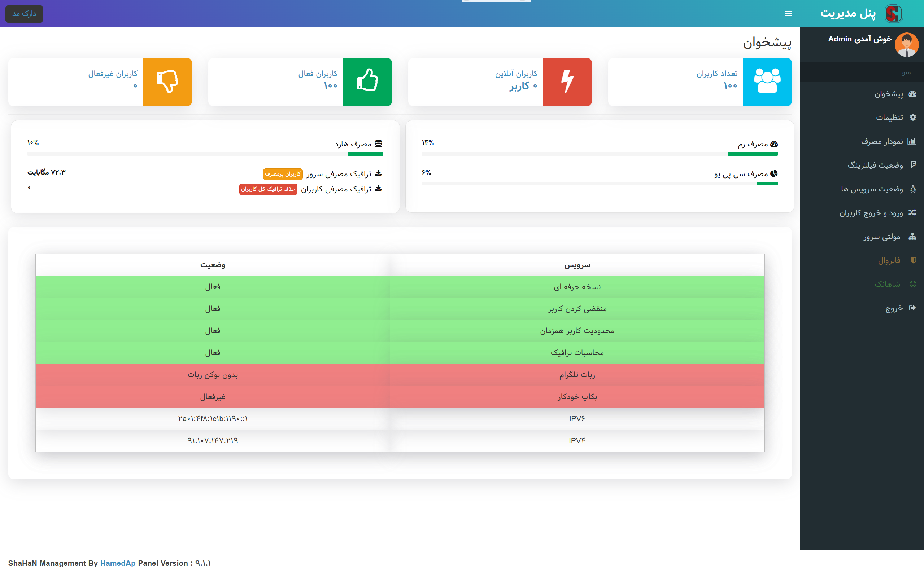Click the gear icon next to تنظیمات

[x=912, y=118]
